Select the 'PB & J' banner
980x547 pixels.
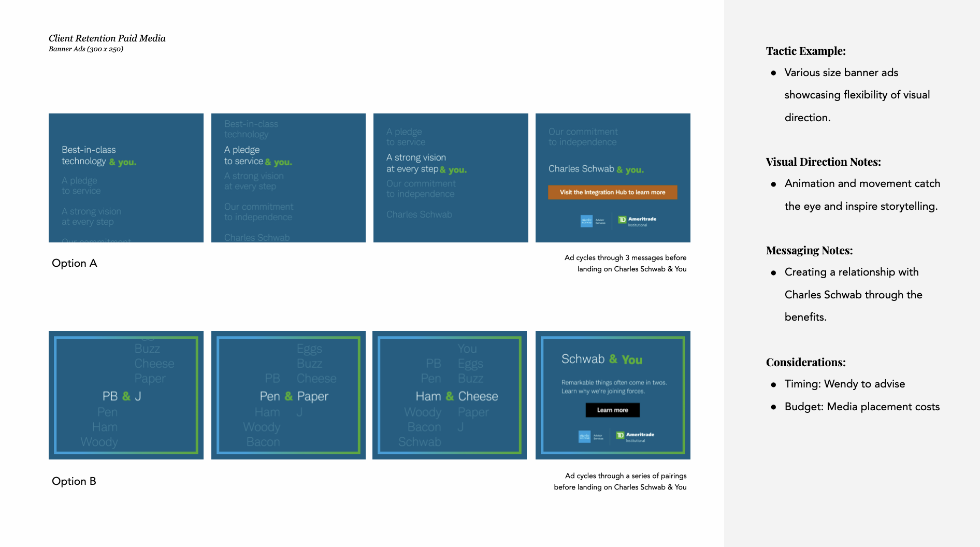point(126,395)
